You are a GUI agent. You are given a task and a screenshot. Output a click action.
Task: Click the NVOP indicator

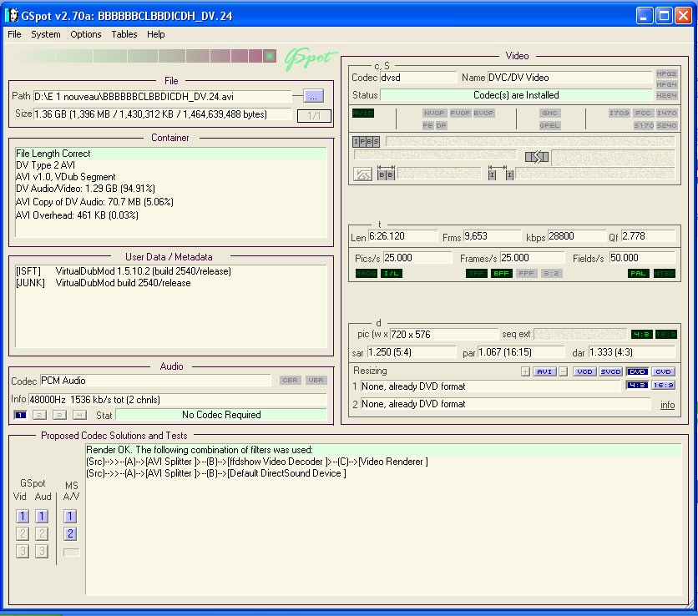click(x=434, y=113)
